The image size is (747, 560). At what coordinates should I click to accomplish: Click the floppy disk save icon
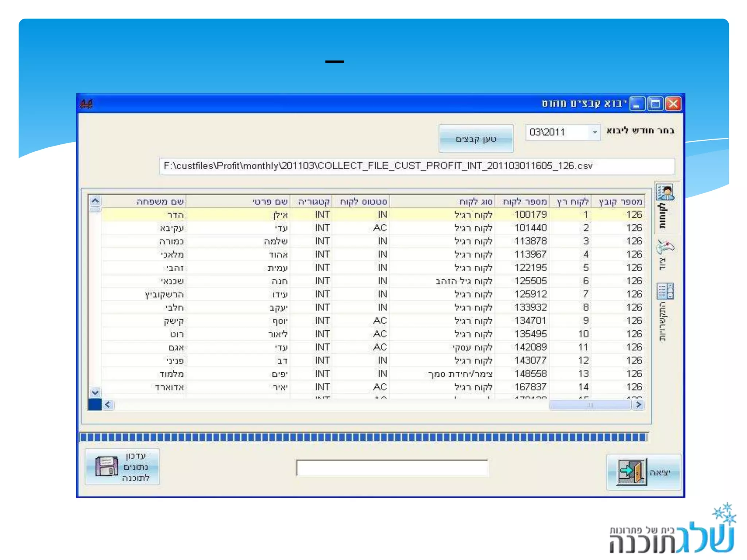click(x=106, y=467)
